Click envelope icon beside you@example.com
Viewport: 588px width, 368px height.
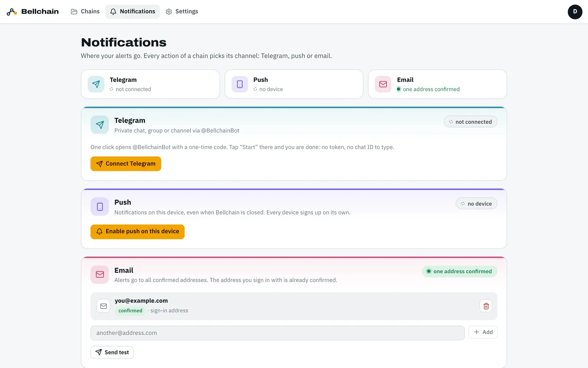[x=104, y=306]
